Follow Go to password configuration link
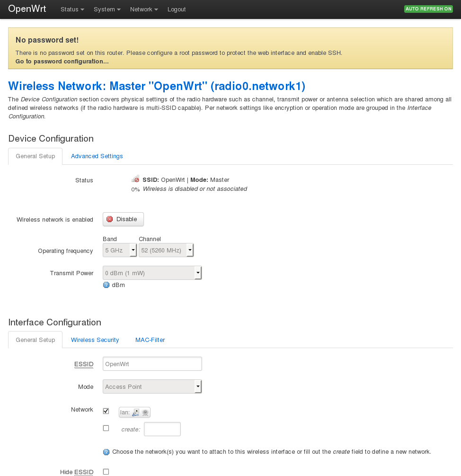 62,61
